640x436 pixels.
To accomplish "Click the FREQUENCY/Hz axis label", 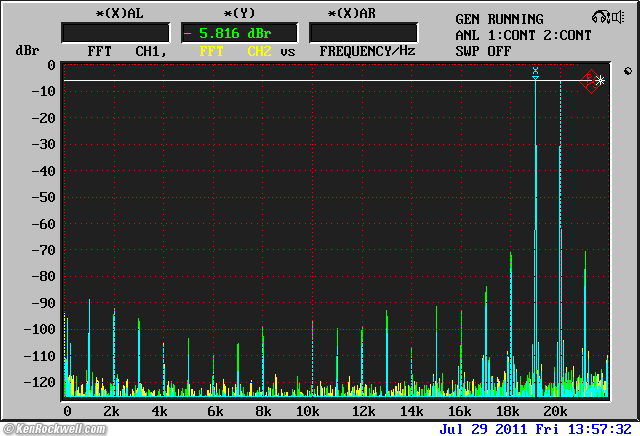I will coord(367,50).
